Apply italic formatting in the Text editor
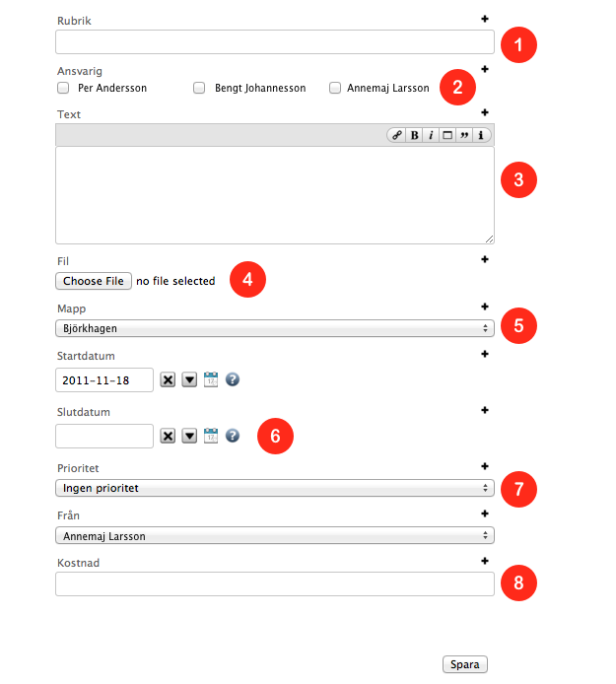 click(431, 136)
